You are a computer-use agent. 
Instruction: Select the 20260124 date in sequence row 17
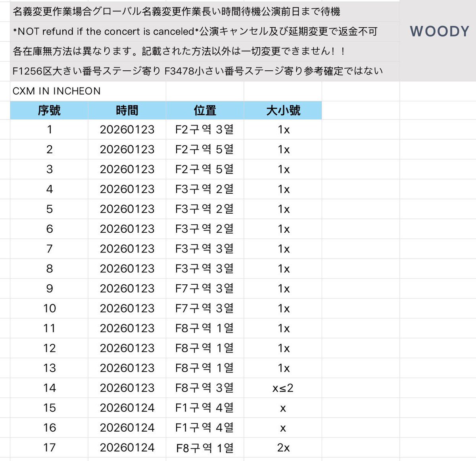click(x=127, y=447)
